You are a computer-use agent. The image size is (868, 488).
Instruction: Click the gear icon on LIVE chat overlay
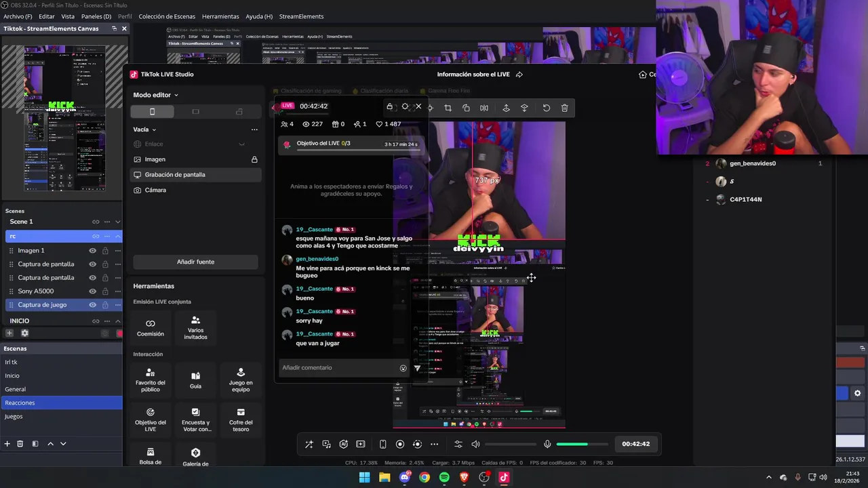(405, 106)
